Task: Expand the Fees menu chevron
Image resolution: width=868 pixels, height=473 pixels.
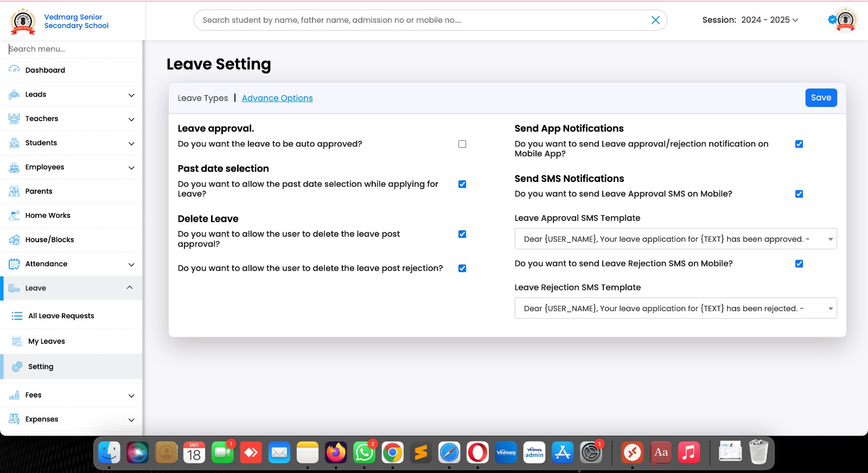Action: (131, 395)
